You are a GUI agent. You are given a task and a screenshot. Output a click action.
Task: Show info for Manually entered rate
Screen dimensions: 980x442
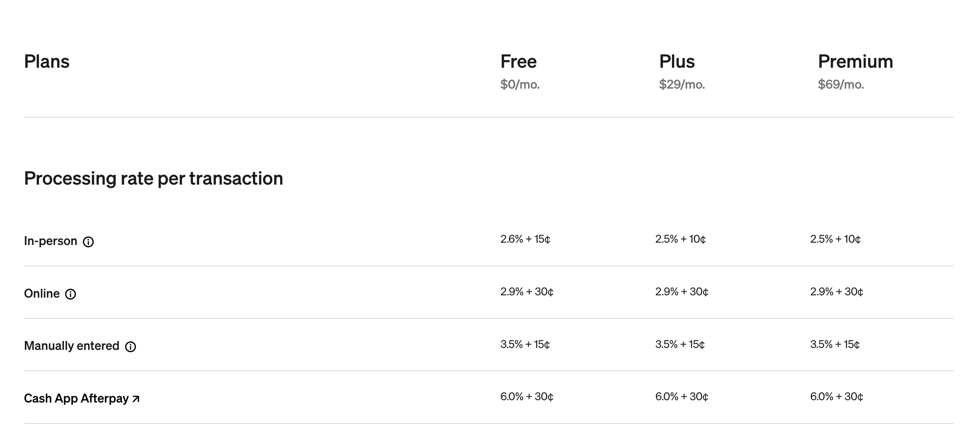[x=131, y=346]
